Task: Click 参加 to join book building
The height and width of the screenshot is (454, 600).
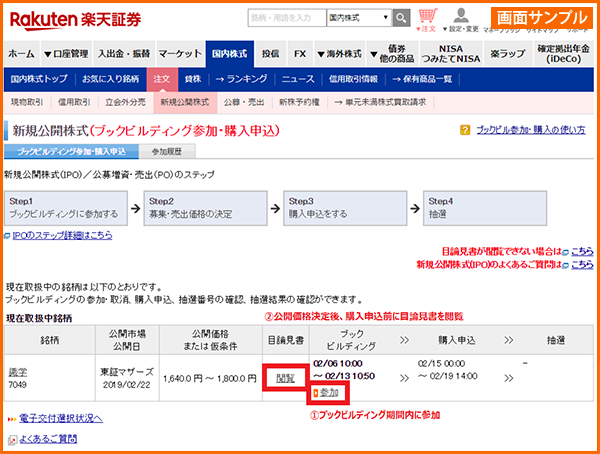Action: tap(329, 393)
